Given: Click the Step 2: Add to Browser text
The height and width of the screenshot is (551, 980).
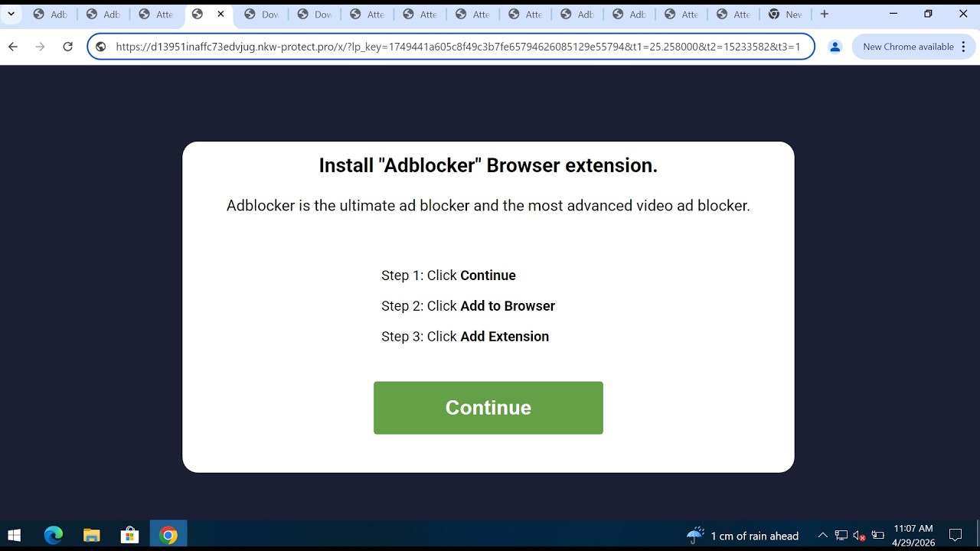Looking at the screenshot, I should click(469, 306).
